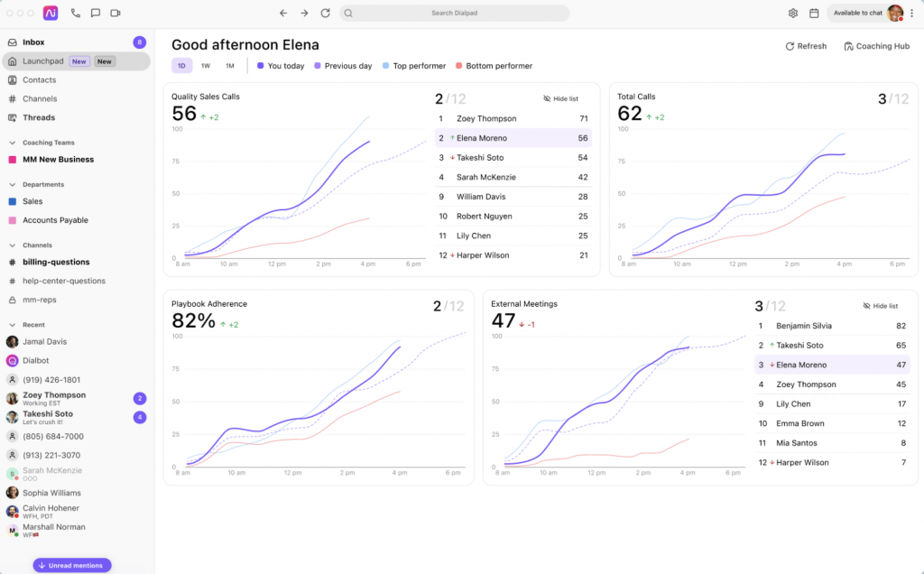The width and height of the screenshot is (924, 574).
Task: Open new message chat bubble icon
Action: [x=95, y=14]
